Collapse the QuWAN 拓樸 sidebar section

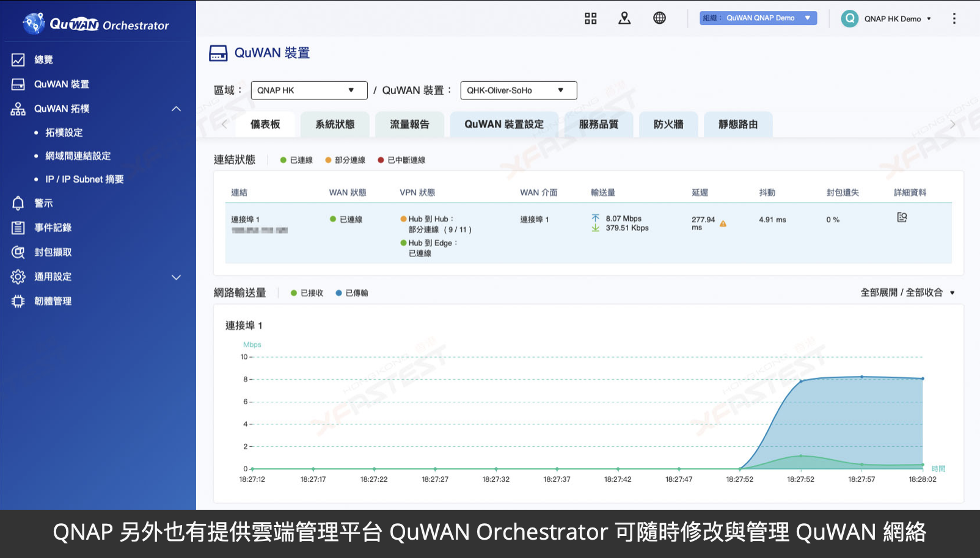pos(176,109)
